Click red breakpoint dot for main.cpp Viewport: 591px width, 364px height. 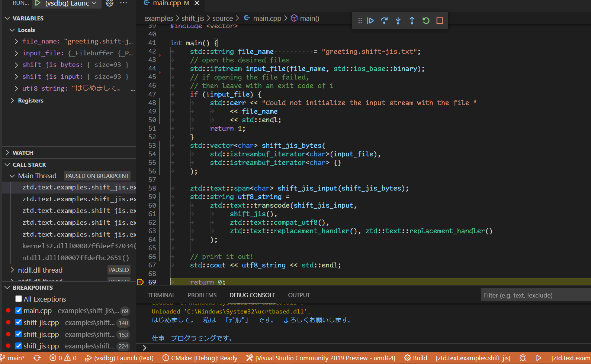pos(8,311)
